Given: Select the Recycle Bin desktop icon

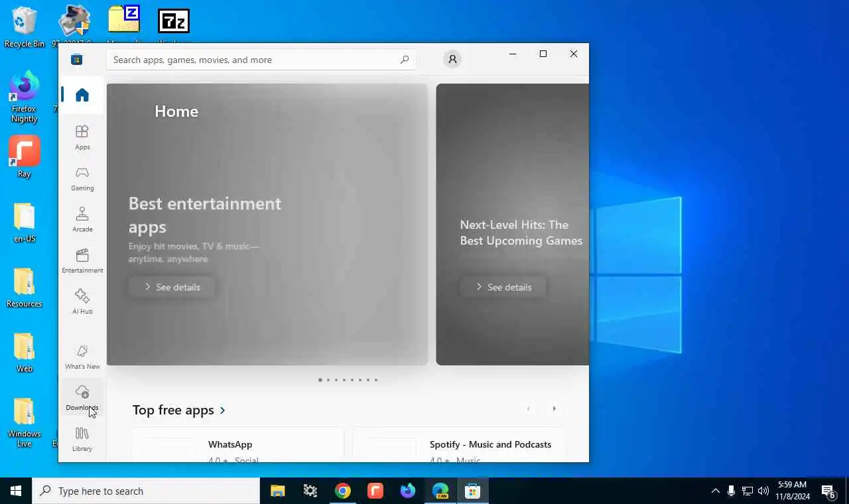Looking at the screenshot, I should coord(25,28).
